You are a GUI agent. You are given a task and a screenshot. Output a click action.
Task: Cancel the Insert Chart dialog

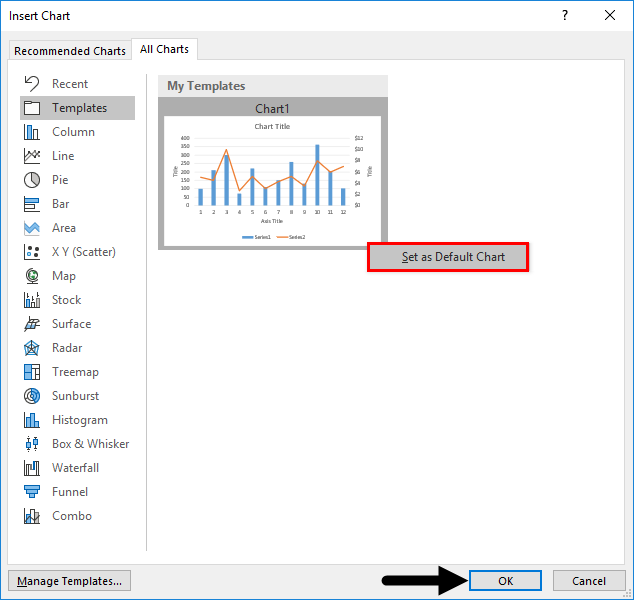pos(589,581)
